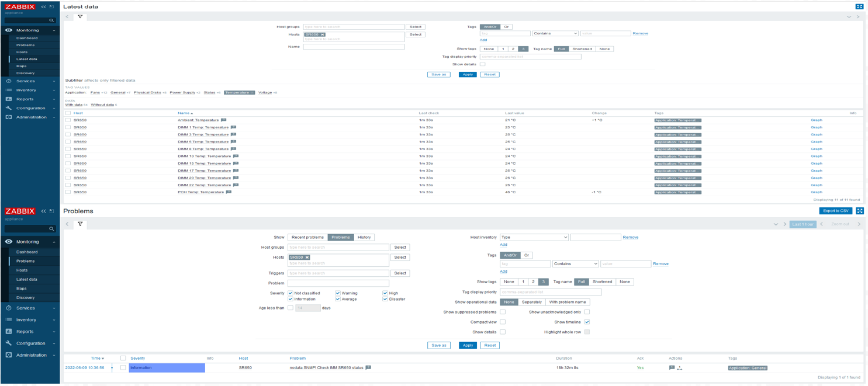Click Reset button in Problems filter
Image resolution: width=868 pixels, height=386 pixels.
(490, 345)
